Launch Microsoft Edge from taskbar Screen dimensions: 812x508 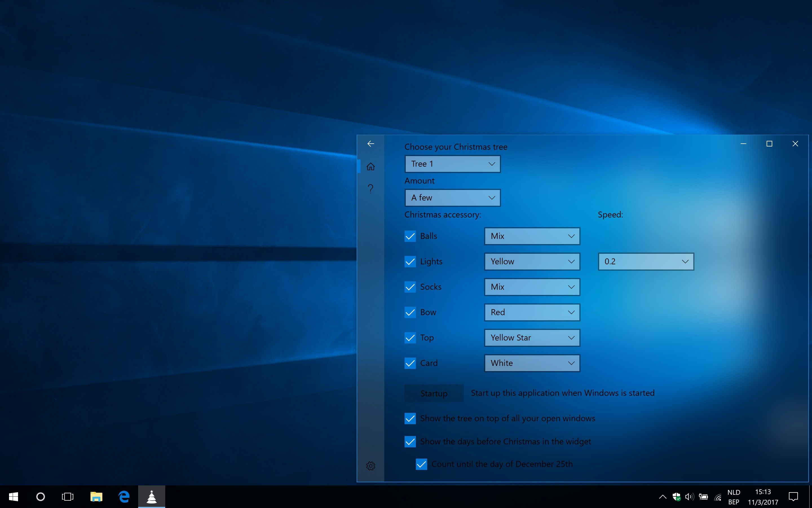coord(124,497)
